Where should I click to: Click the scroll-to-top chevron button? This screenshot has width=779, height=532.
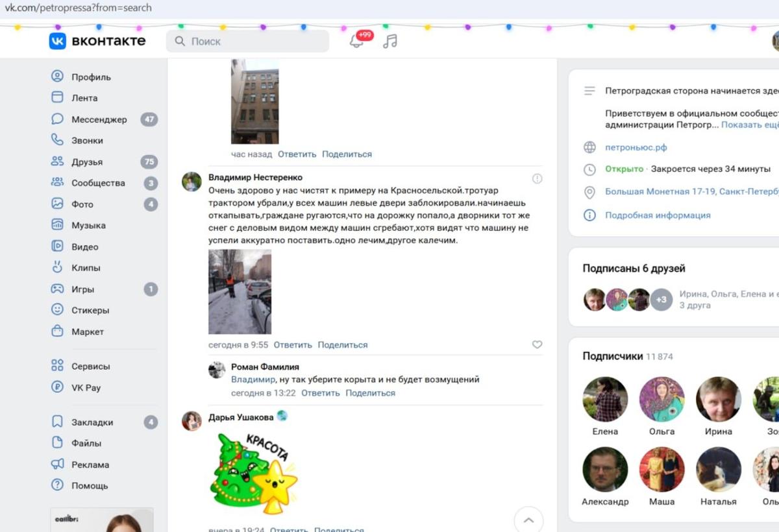pos(528,520)
